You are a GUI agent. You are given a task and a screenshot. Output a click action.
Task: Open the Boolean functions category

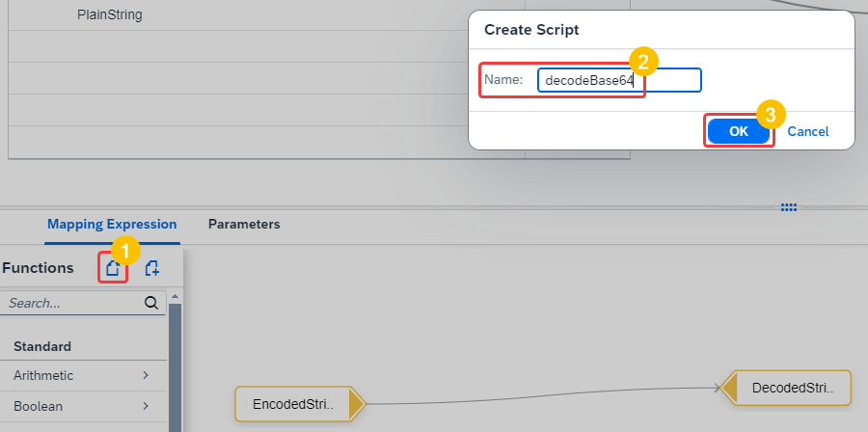pos(83,407)
